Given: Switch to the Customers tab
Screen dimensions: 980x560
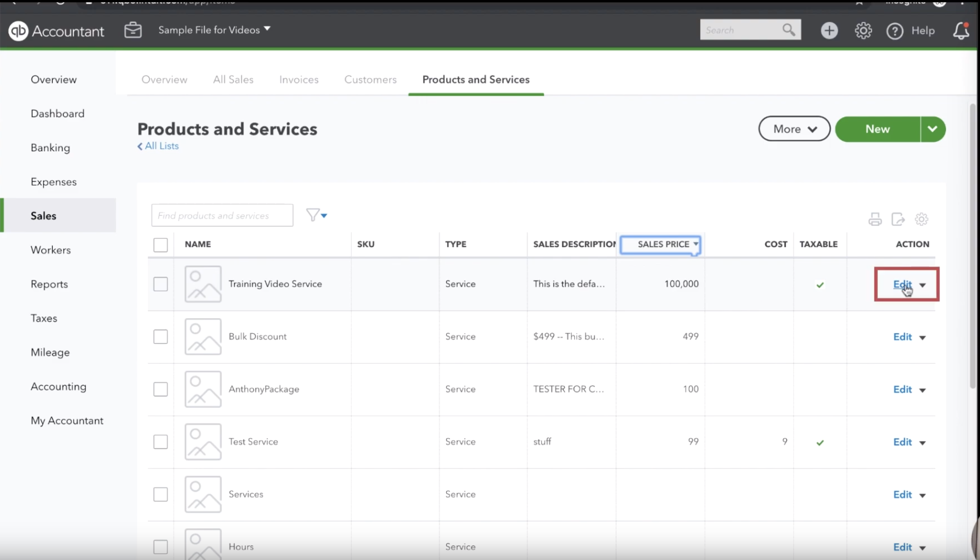Looking at the screenshot, I should point(370,79).
